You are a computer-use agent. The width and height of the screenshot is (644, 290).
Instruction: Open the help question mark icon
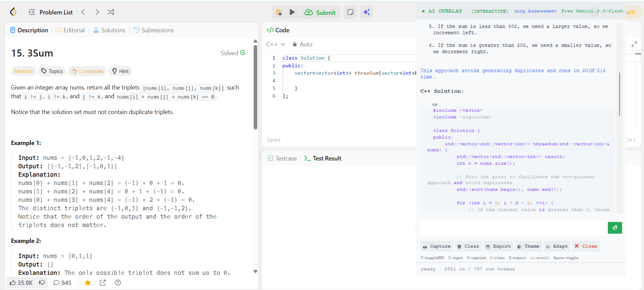[x=118, y=283]
